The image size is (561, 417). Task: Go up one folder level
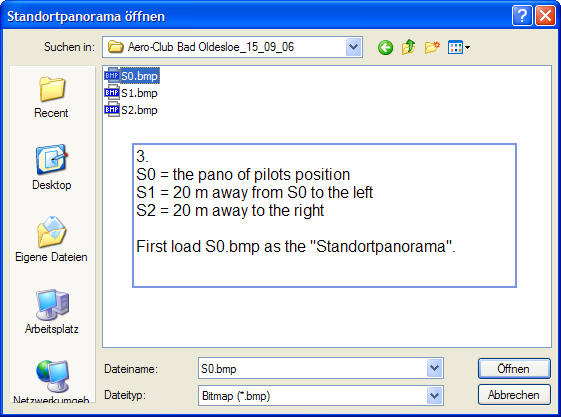[x=408, y=47]
